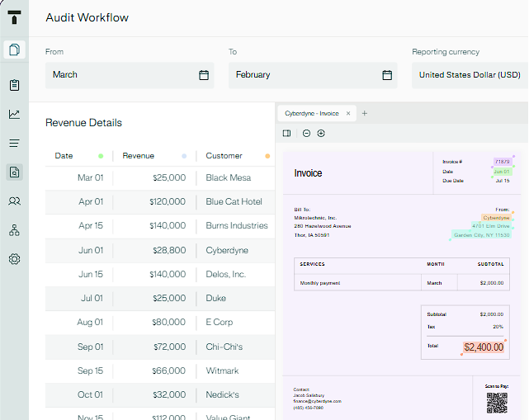Viewport: 529px width, 420px height.
Task: Open the line chart analytics icon
Action: [14, 114]
